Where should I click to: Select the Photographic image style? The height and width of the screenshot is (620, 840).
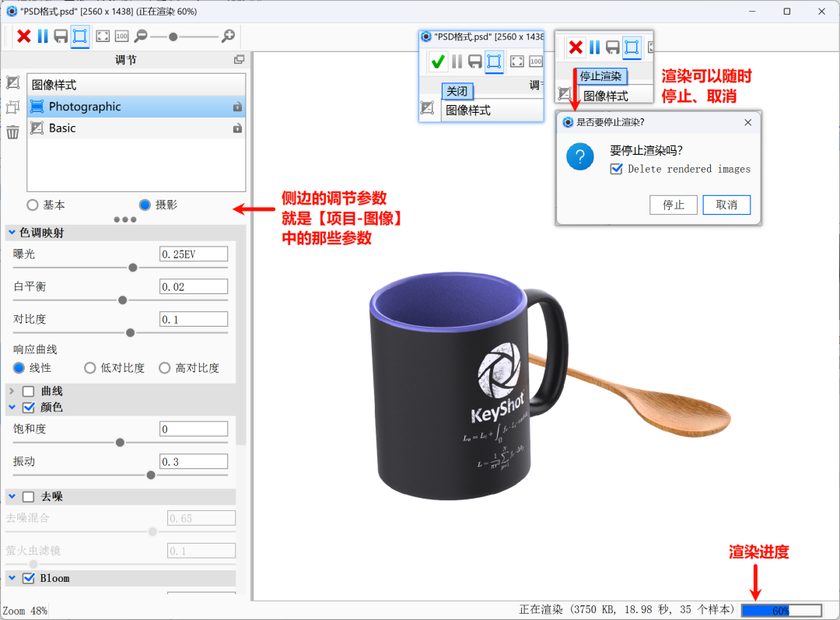136,107
